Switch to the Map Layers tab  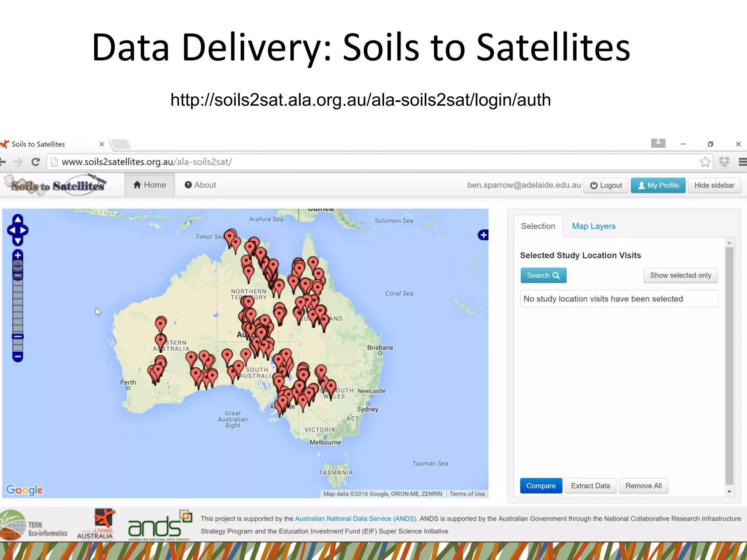593,226
